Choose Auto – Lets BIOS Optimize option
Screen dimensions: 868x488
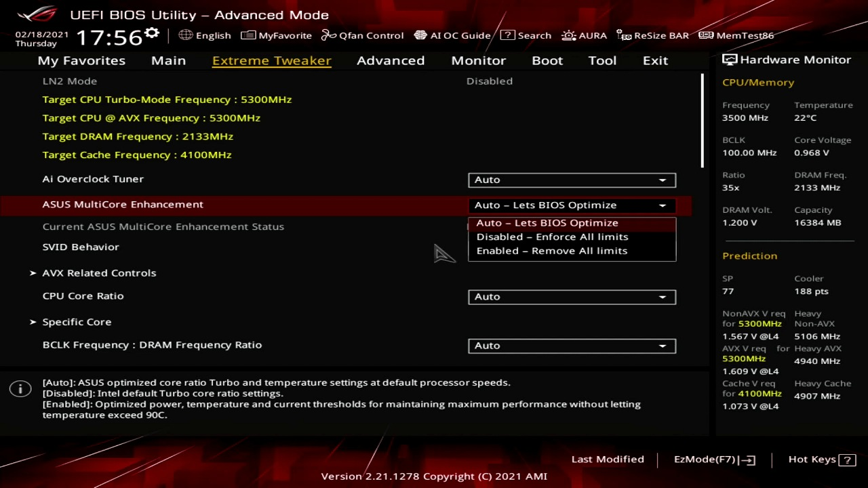pos(572,223)
